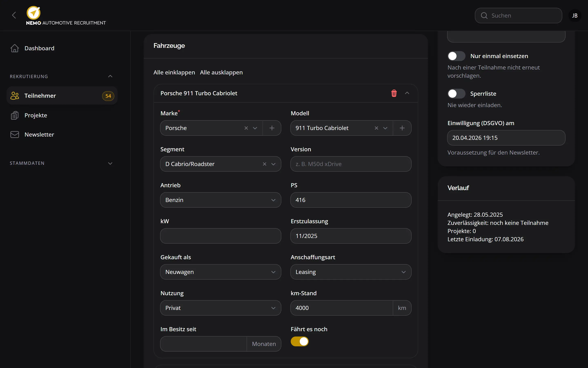This screenshot has width=588, height=368.
Task: Open the Nutzung Privat dropdown
Action: pos(221,308)
